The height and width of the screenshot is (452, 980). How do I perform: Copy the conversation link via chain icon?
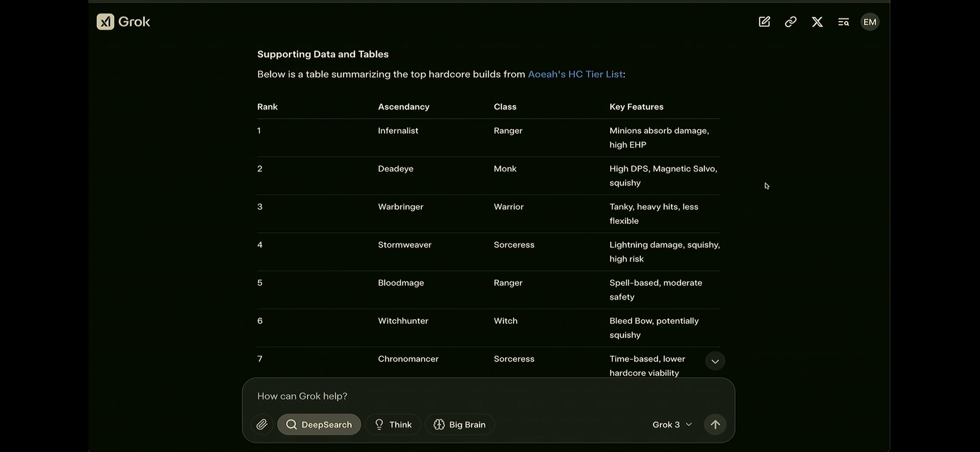790,22
